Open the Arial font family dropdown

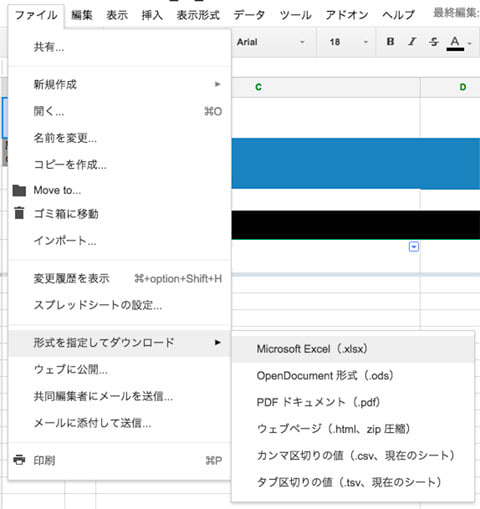tap(270, 42)
